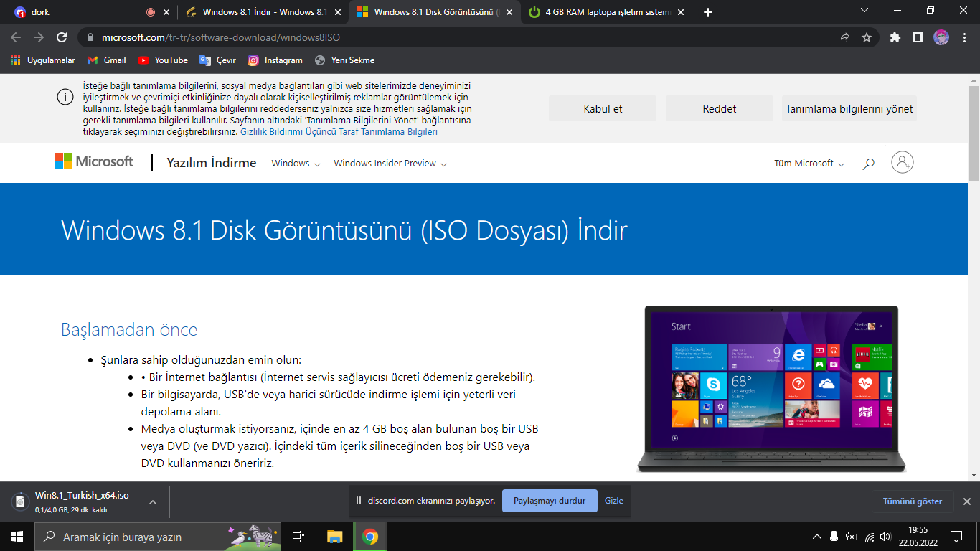The image size is (980, 551).
Task: Open the Windows notification center
Action: [956, 537]
